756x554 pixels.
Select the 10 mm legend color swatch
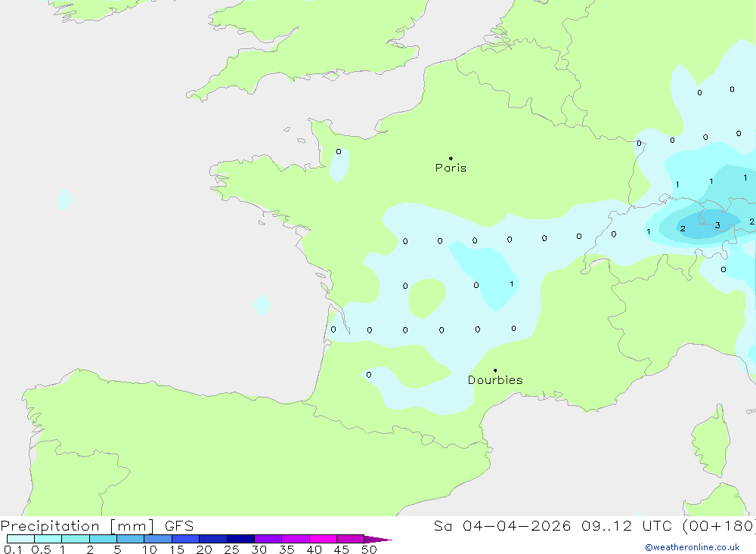coord(158,539)
